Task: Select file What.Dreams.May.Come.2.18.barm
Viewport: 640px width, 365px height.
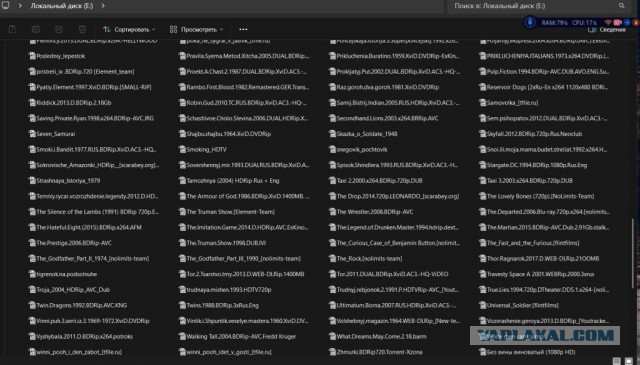Action: (378, 336)
